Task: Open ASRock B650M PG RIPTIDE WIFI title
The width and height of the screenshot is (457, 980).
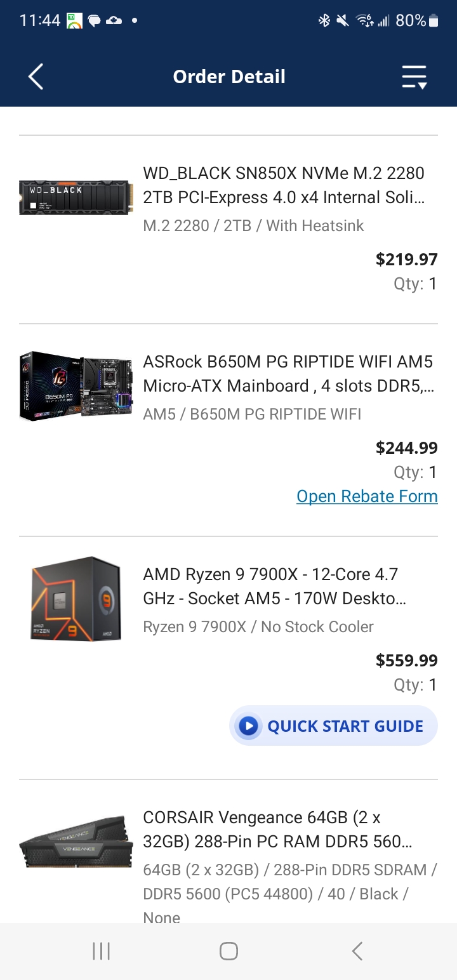Action: [288, 374]
